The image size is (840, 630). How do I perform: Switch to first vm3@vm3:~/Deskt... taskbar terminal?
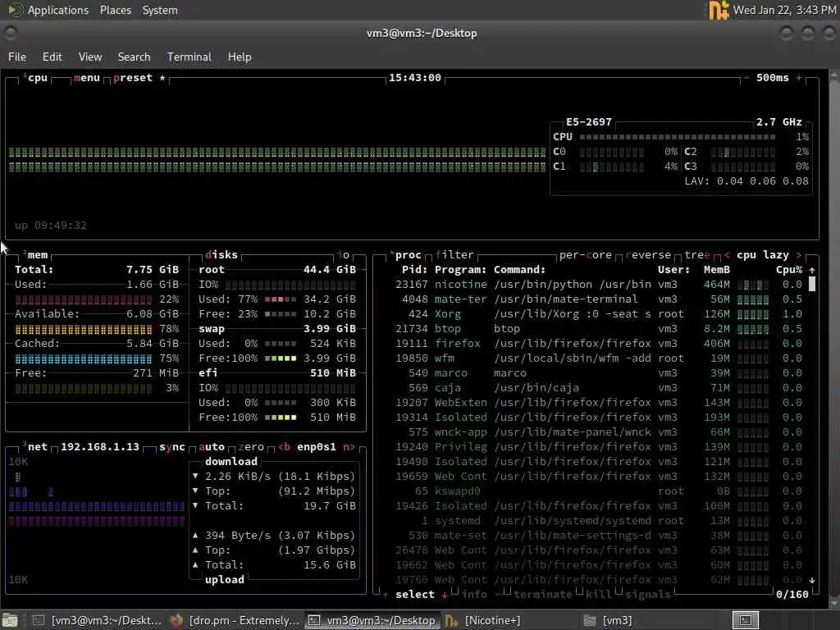(97, 620)
